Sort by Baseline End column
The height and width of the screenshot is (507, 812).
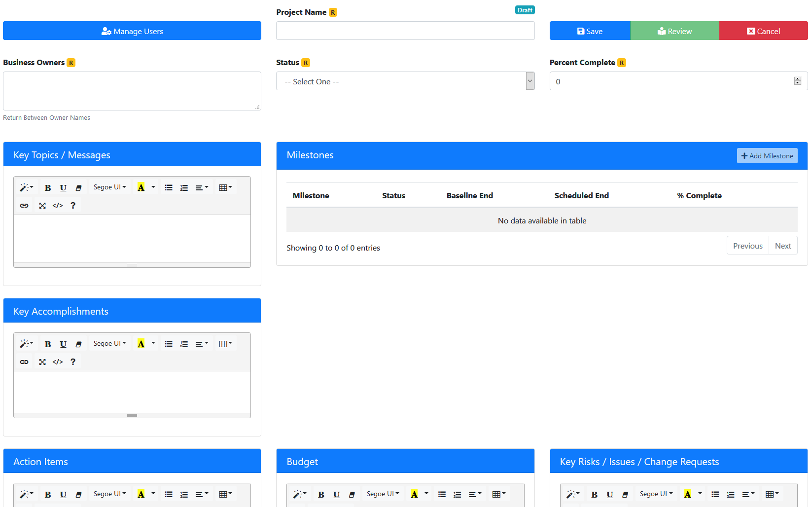click(470, 195)
